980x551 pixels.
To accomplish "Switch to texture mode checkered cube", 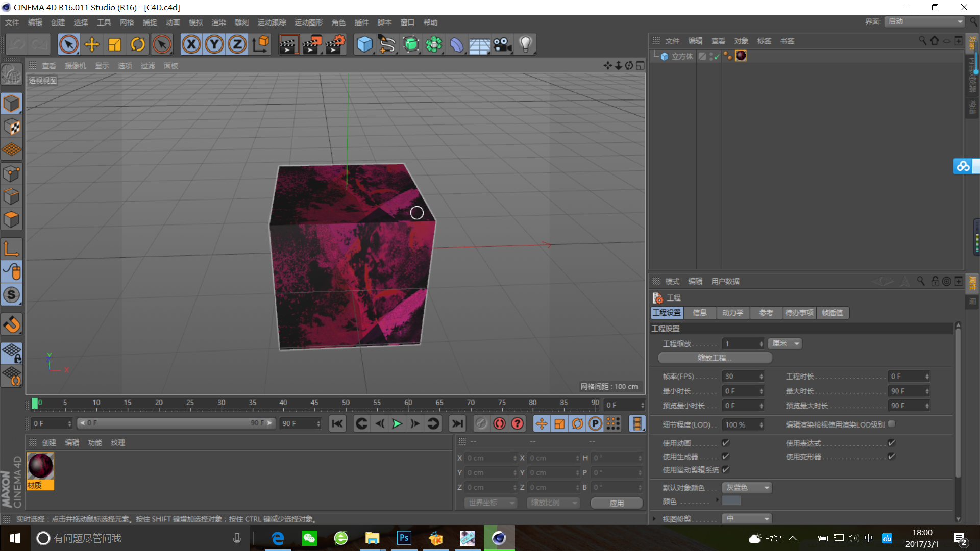I will click(x=11, y=127).
